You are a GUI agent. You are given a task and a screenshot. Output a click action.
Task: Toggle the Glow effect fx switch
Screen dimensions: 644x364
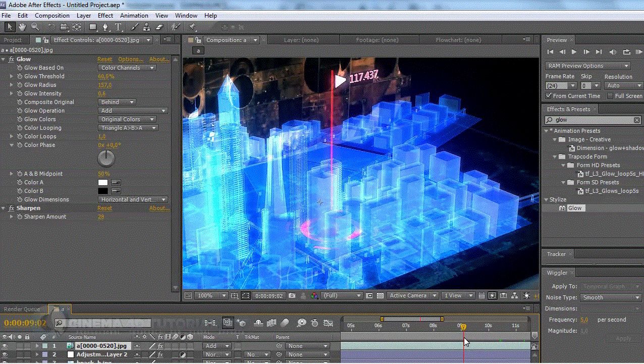pyautogui.click(x=12, y=60)
